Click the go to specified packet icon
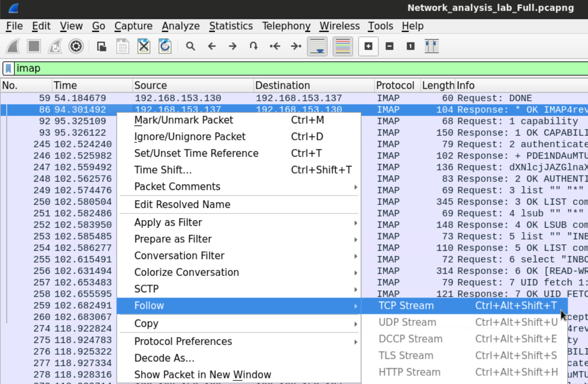588x384 pixels. tap(253, 47)
